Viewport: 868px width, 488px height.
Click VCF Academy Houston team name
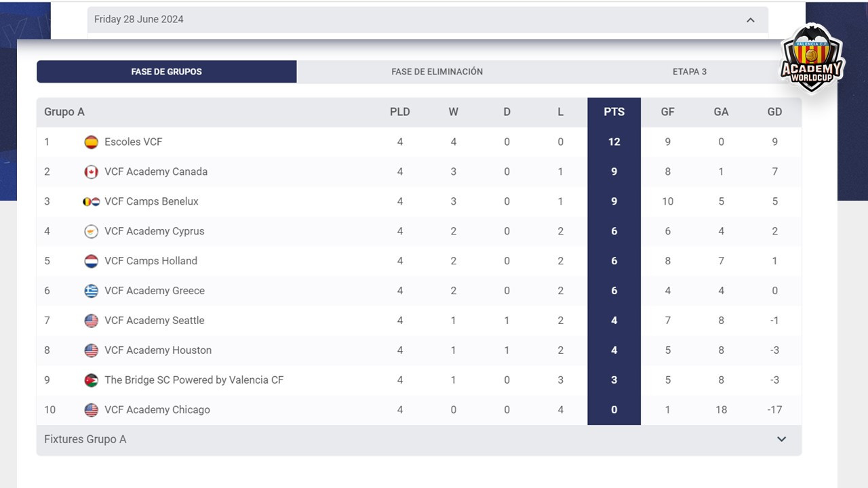tap(157, 350)
